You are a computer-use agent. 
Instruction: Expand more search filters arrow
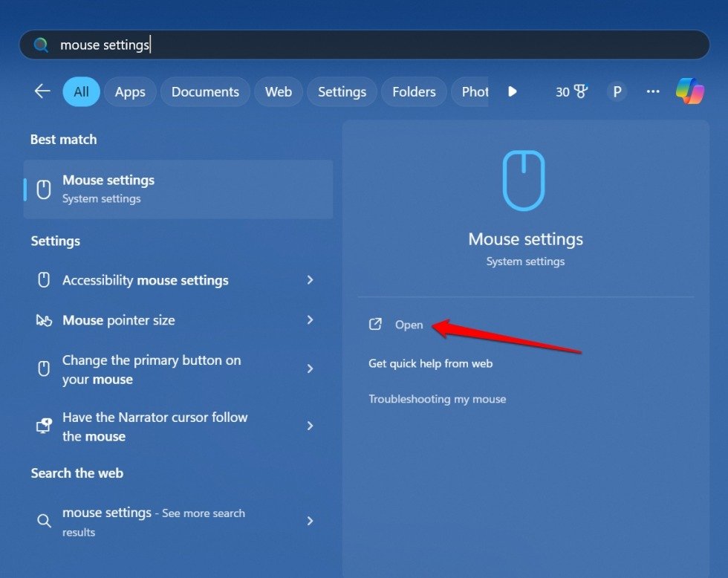[x=512, y=91]
